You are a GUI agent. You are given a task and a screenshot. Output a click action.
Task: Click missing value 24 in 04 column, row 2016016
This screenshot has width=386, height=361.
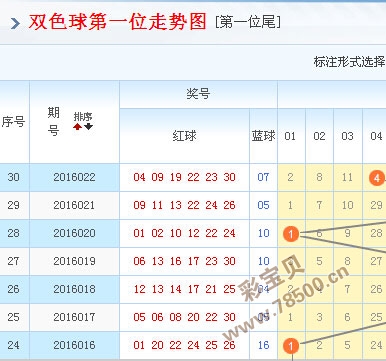pos(376,345)
